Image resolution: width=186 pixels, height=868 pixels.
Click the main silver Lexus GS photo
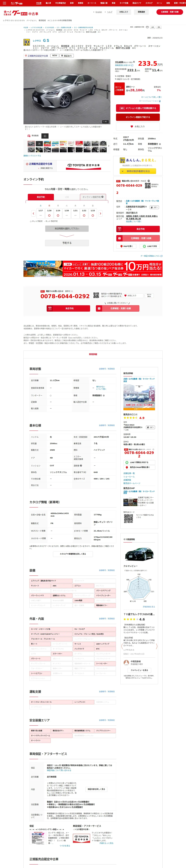click(67, 92)
